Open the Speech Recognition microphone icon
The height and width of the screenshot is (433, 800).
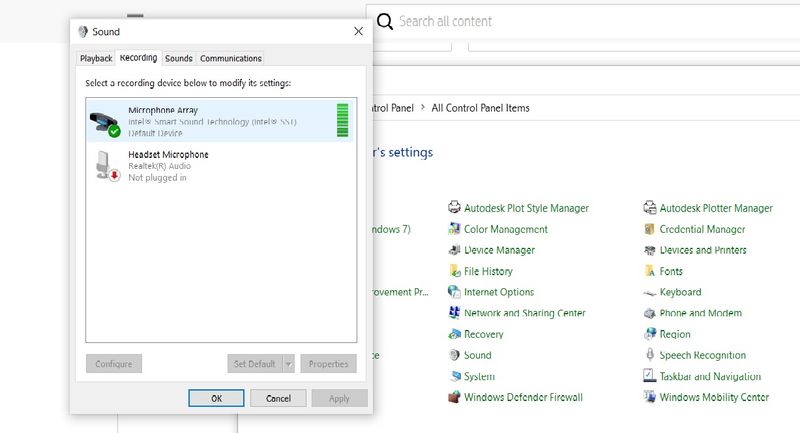pos(650,355)
